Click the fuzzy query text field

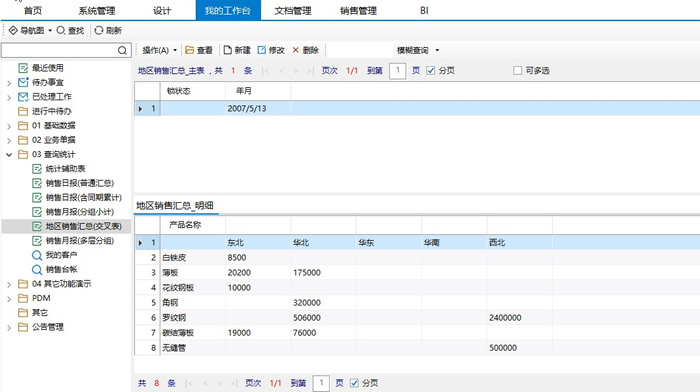359,50
